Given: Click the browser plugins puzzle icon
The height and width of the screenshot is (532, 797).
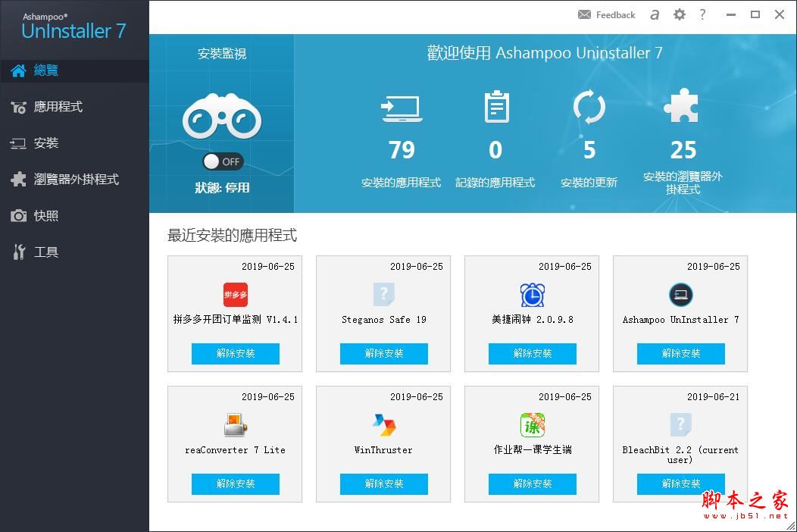Looking at the screenshot, I should (681, 105).
